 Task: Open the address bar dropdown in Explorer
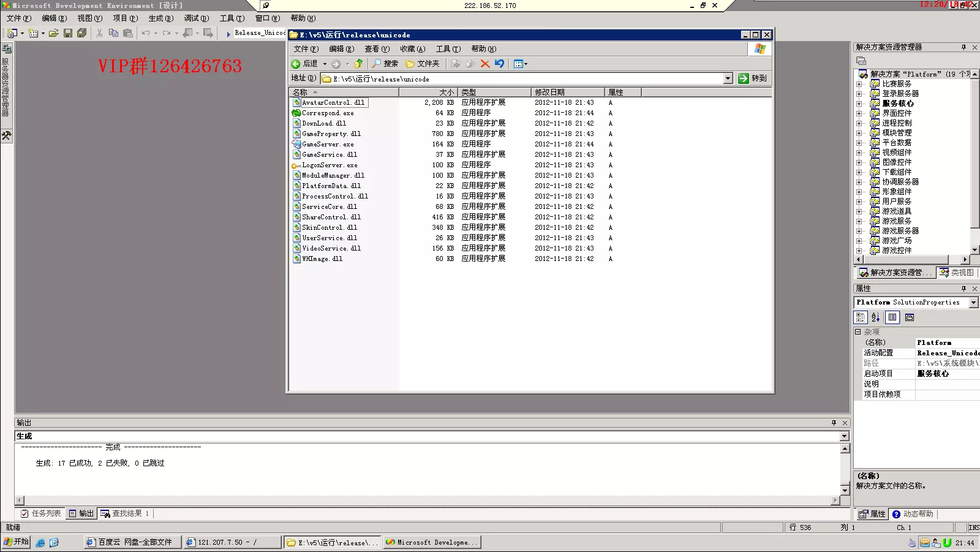pyautogui.click(x=728, y=78)
